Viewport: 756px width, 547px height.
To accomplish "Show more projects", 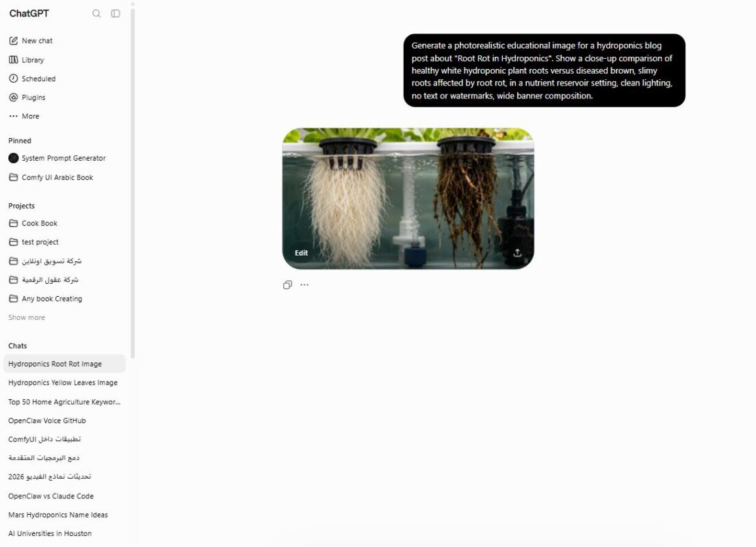I will coord(27,317).
